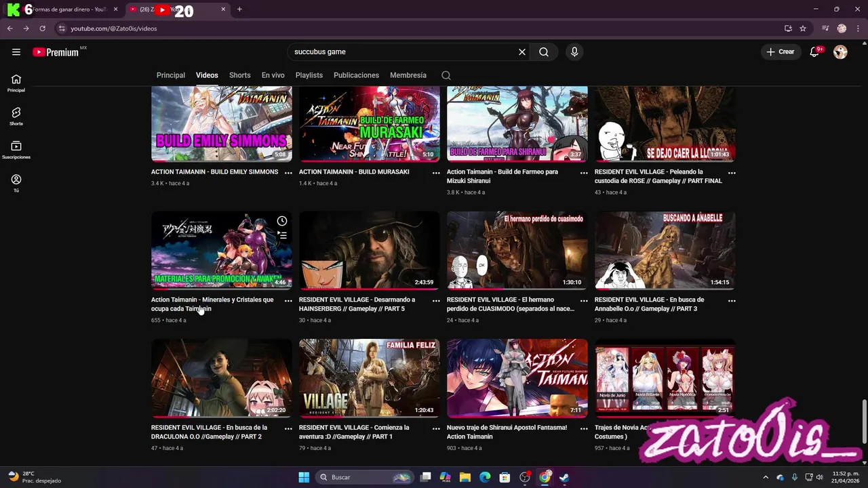The width and height of the screenshot is (868, 488).
Task: Clear the search box with the X
Action: [x=522, y=52]
